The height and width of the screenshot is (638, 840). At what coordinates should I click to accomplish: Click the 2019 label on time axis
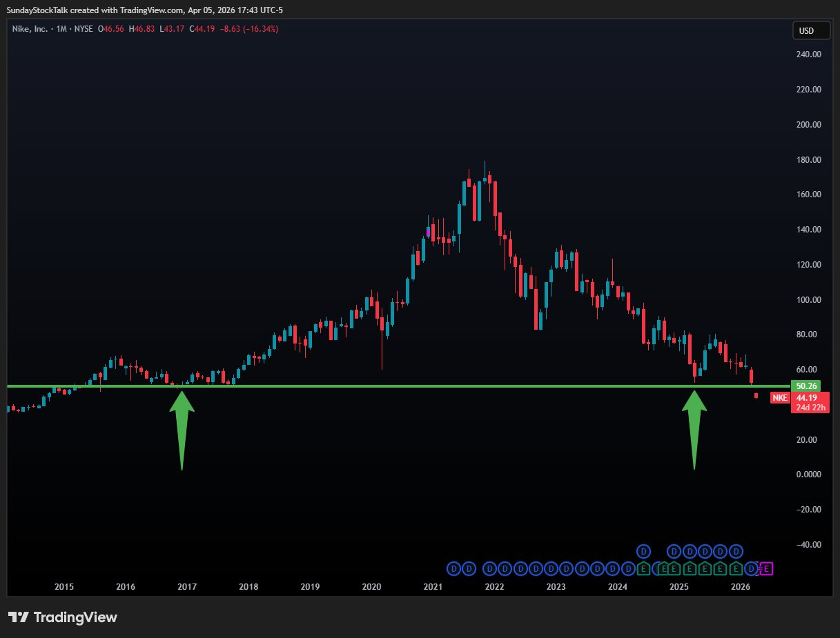310,587
